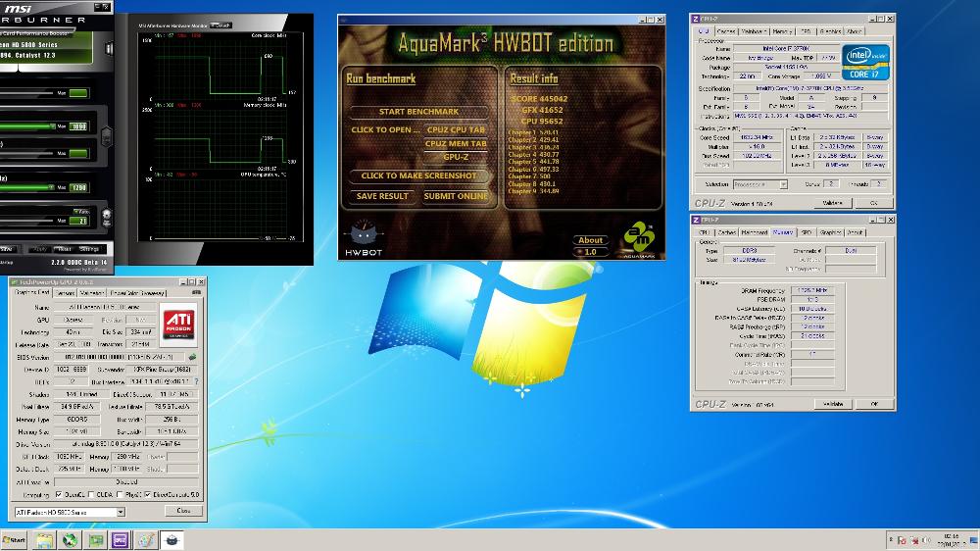Click START BENCHMARK in AquaMark3
The width and height of the screenshot is (980, 551).
tap(418, 112)
